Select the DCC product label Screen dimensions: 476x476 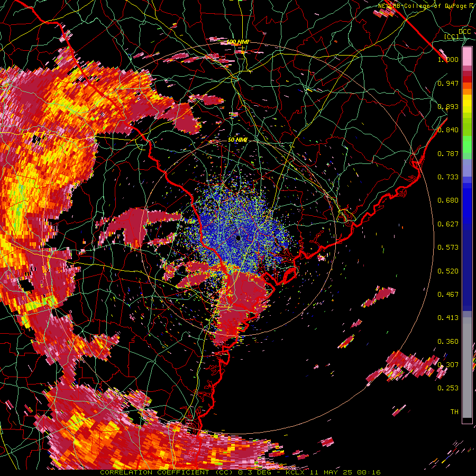(465, 32)
